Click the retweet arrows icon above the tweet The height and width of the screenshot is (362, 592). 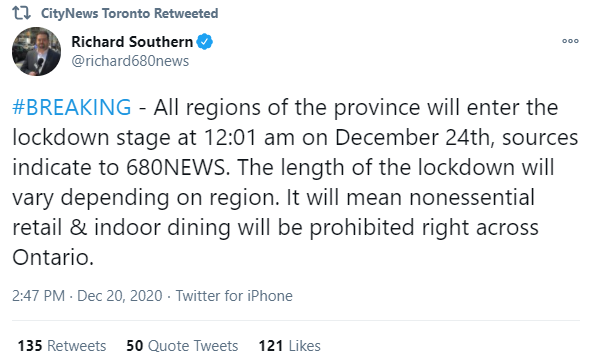(21, 13)
